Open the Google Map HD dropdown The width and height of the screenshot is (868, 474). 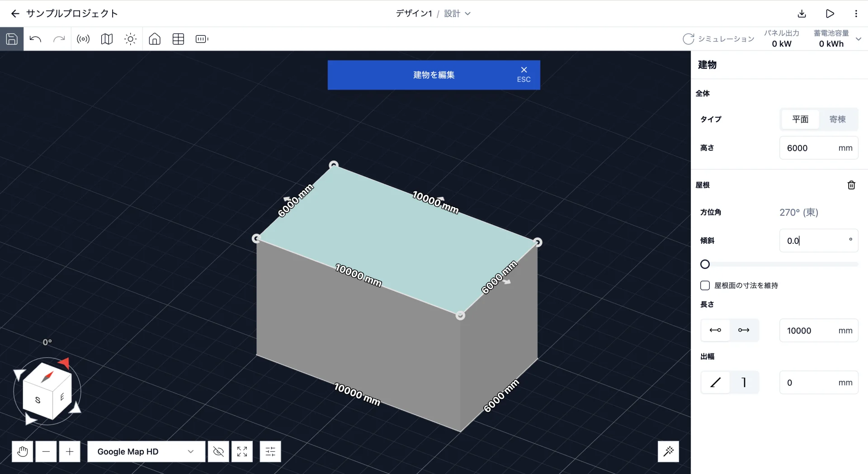(146, 451)
